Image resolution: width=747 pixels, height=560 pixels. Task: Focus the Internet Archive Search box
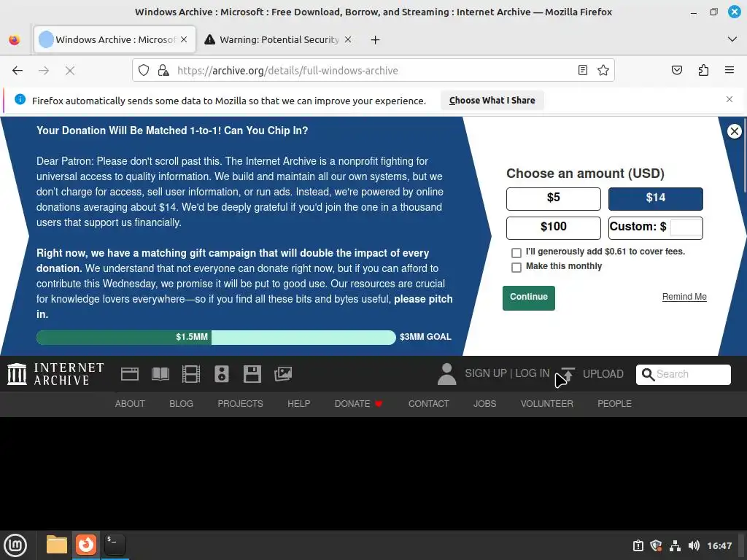pos(683,374)
